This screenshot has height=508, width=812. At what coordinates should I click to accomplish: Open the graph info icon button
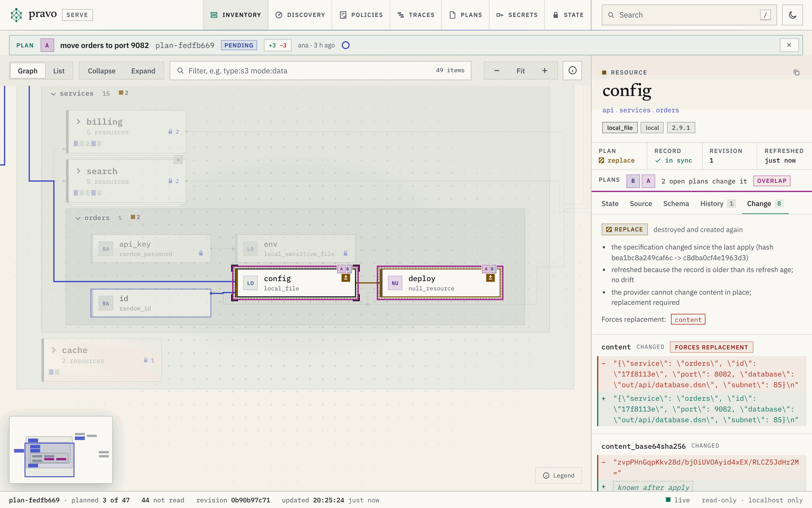tap(572, 71)
